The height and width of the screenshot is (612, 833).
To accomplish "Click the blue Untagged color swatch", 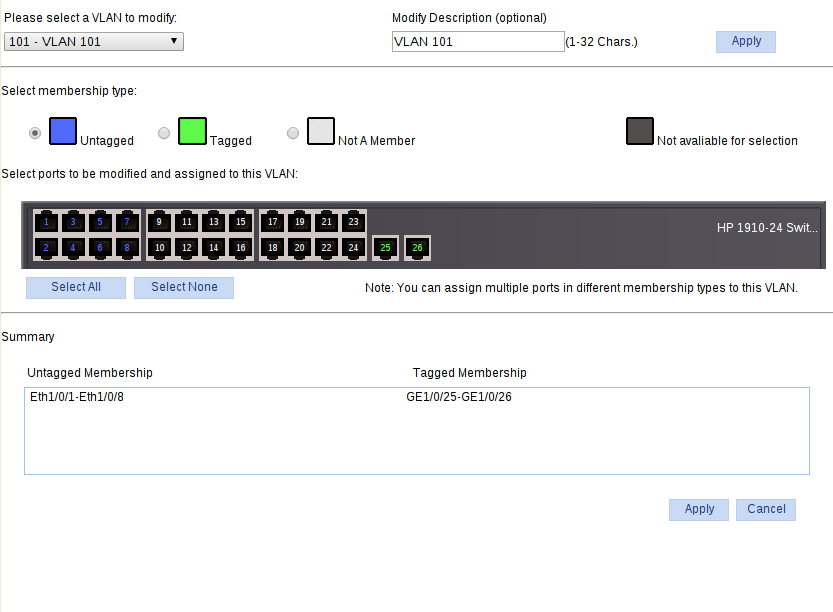I will tap(63, 131).
